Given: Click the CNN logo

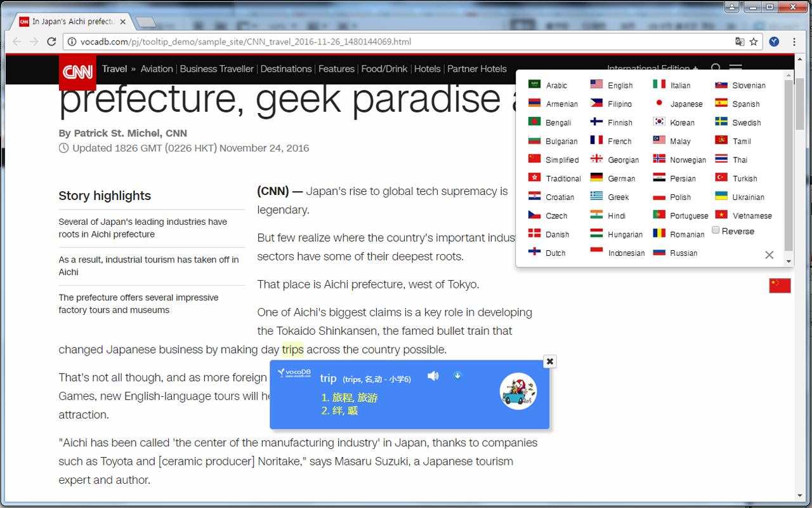Looking at the screenshot, I should point(77,72).
